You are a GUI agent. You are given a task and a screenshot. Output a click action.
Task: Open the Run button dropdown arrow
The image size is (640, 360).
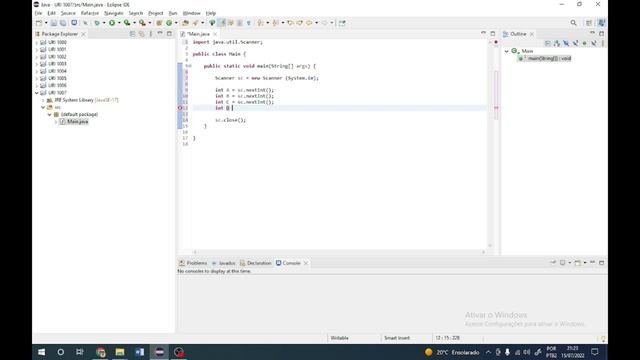(x=119, y=23)
